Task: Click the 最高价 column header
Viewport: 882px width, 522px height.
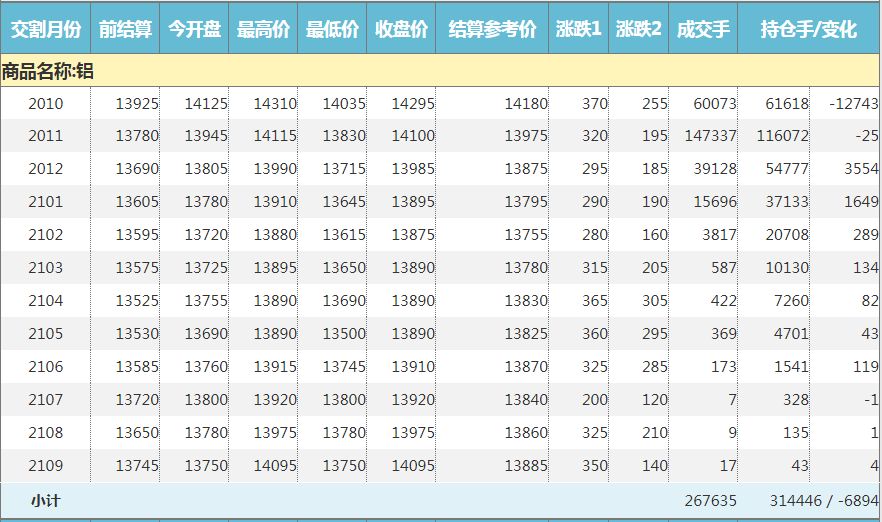Action: tap(263, 29)
